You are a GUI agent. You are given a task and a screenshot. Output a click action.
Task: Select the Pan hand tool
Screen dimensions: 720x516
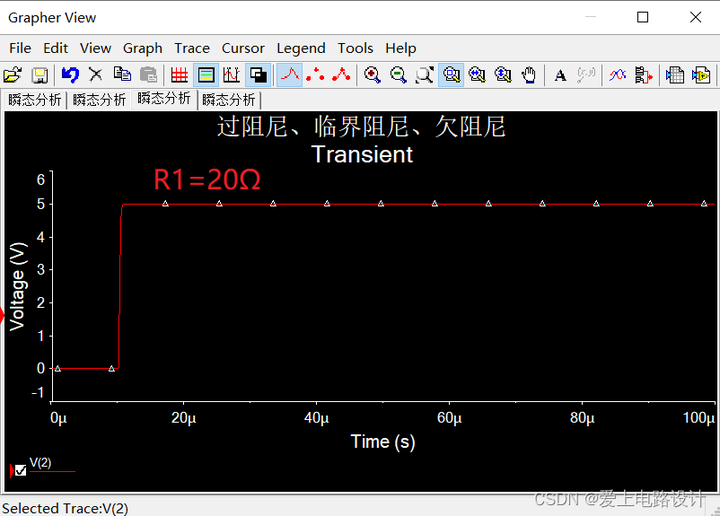point(529,75)
